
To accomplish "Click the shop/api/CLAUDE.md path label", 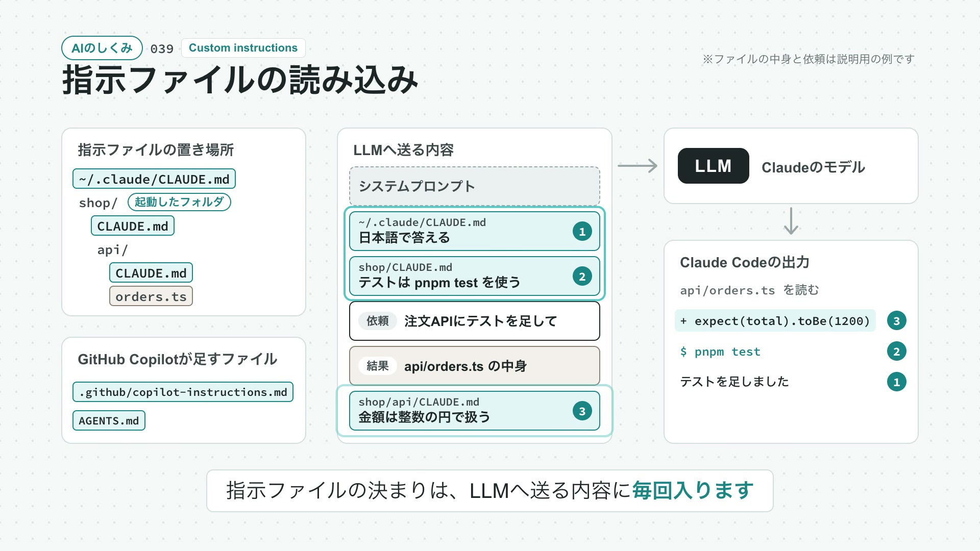I will (x=419, y=402).
